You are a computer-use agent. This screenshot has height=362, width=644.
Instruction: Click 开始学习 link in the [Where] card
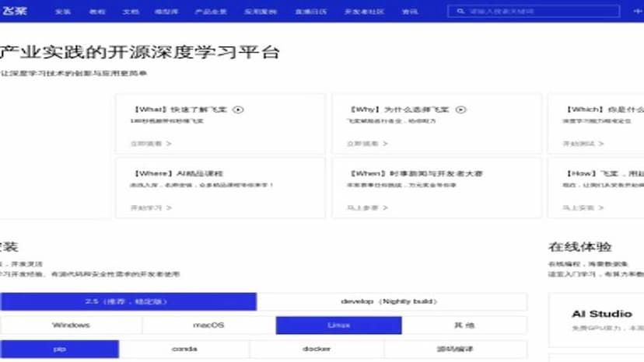(151, 207)
